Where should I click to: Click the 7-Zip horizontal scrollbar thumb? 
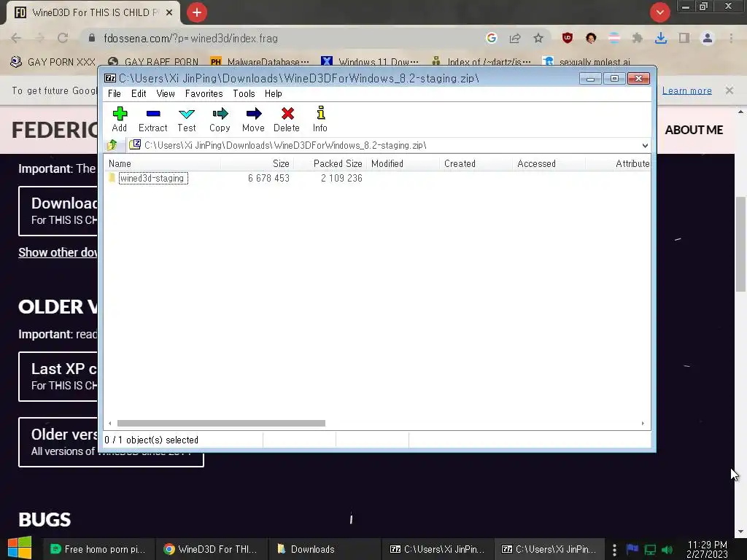pyautogui.click(x=221, y=424)
